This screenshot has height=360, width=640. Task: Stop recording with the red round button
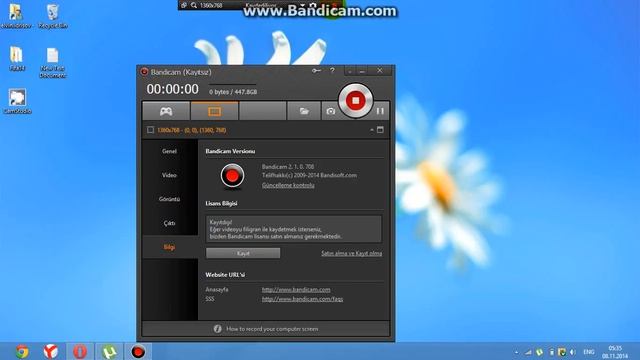[356, 100]
